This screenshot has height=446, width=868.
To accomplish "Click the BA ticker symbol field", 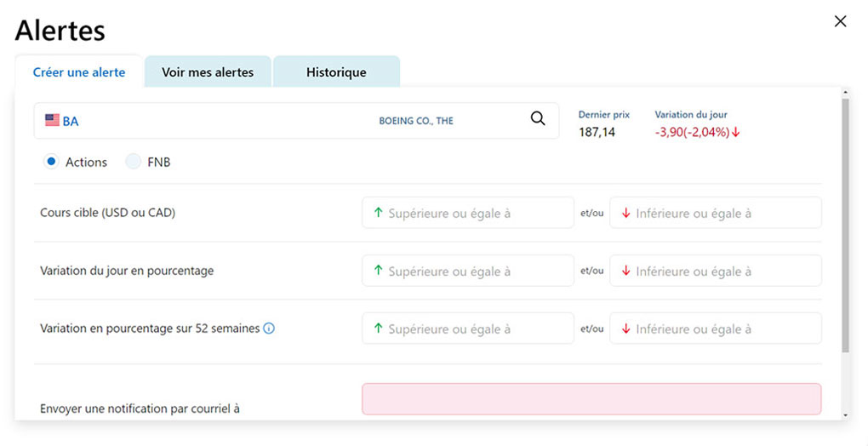I will [296, 121].
